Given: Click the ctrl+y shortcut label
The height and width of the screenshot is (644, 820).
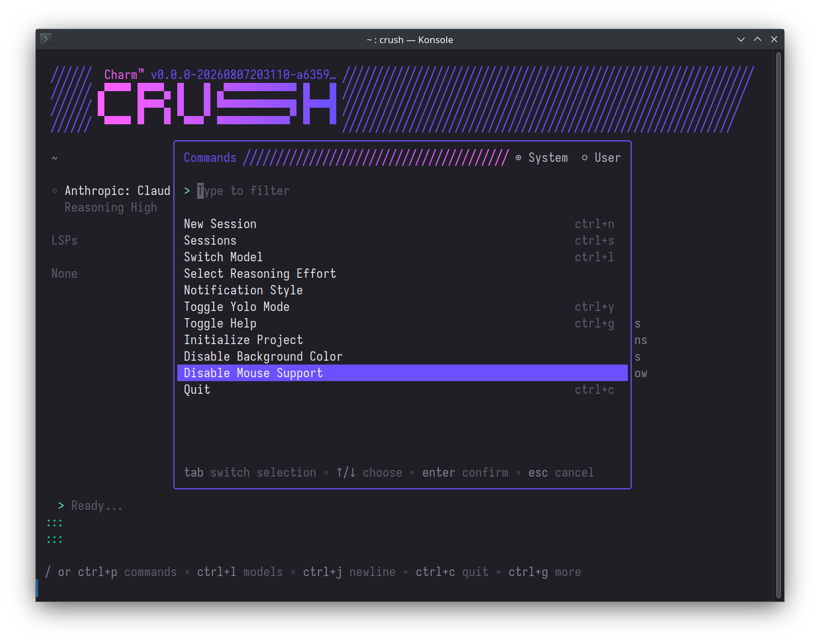Looking at the screenshot, I should (595, 307).
